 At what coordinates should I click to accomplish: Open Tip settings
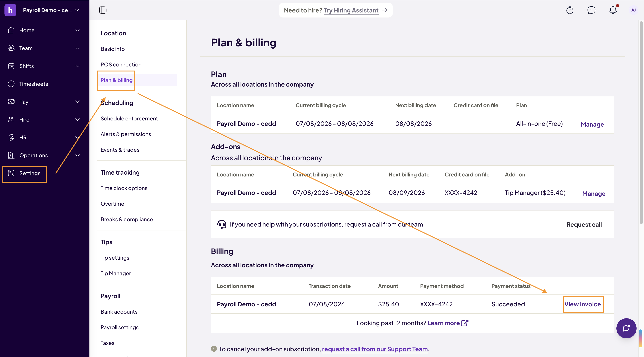[x=115, y=258]
